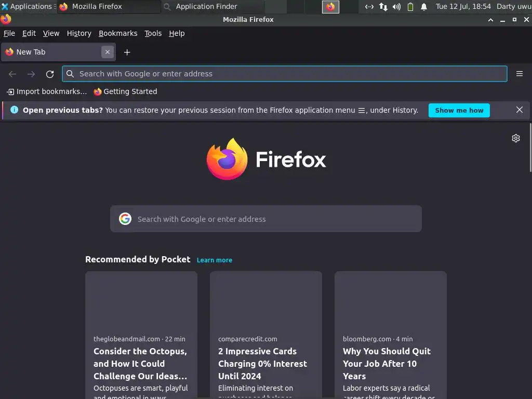Open Why You Should Quit Your Job article

[387, 364]
